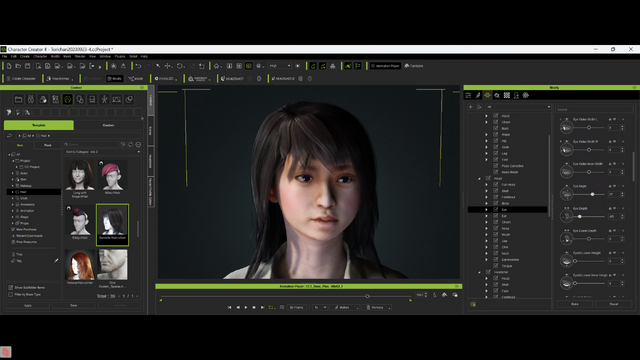Click the Morph button in toolbar
The image size is (640, 360).
(x=136, y=78)
